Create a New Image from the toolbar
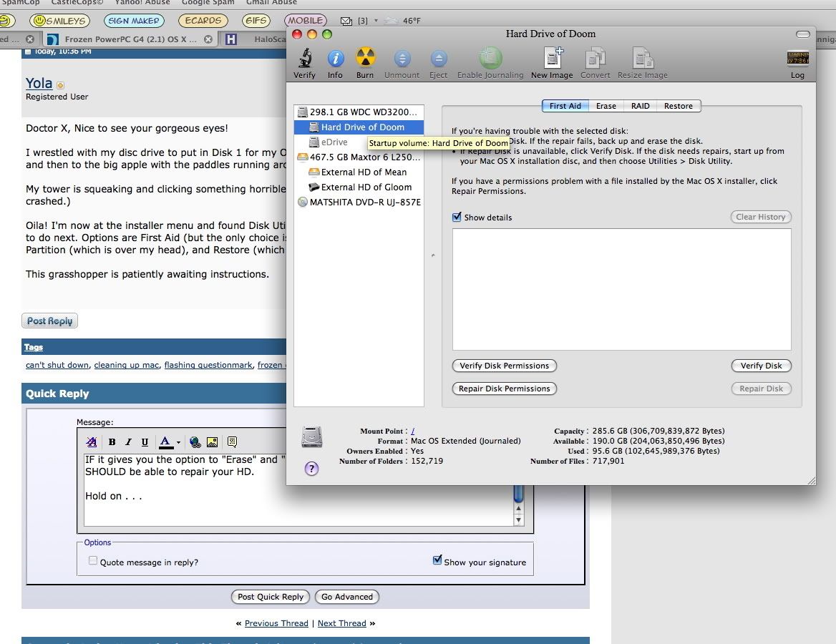Image resolution: width=836 pixels, height=644 pixels. coord(553,58)
